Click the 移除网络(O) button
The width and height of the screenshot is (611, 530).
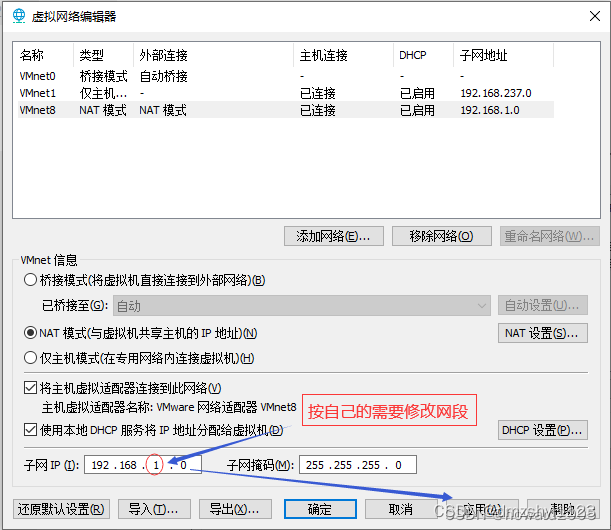pyautogui.click(x=441, y=236)
